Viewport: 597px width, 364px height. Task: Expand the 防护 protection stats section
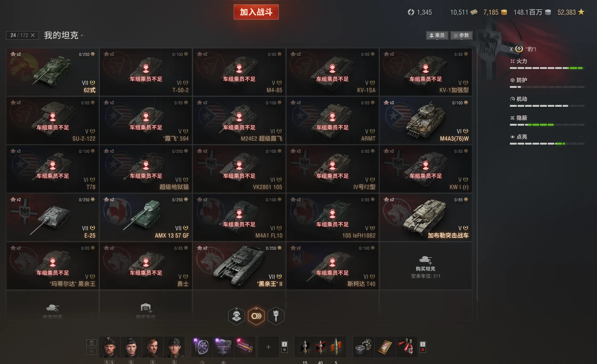(x=547, y=80)
